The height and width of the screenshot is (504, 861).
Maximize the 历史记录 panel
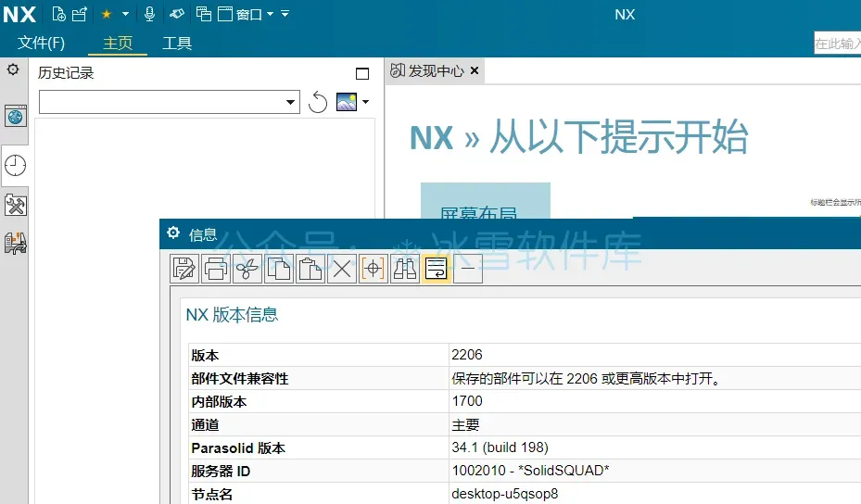coord(361,73)
